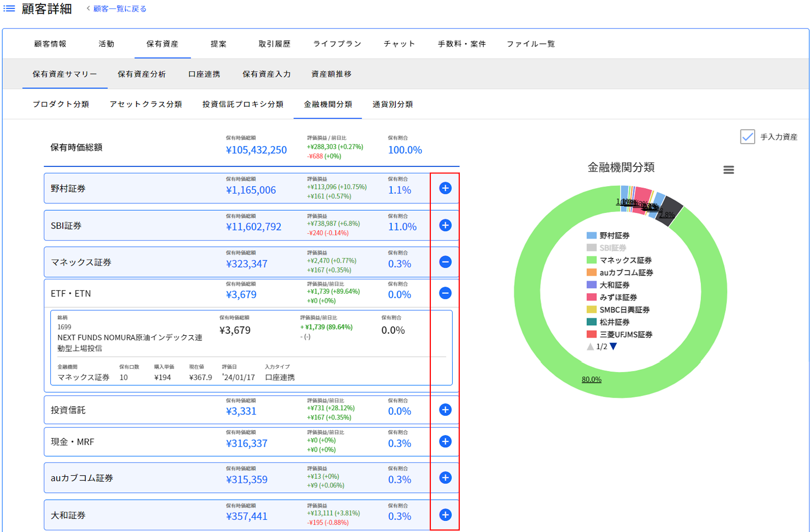Toggle みずほ証券 legend pink swatch
Viewport: 812px width, 532px height.
591,297
